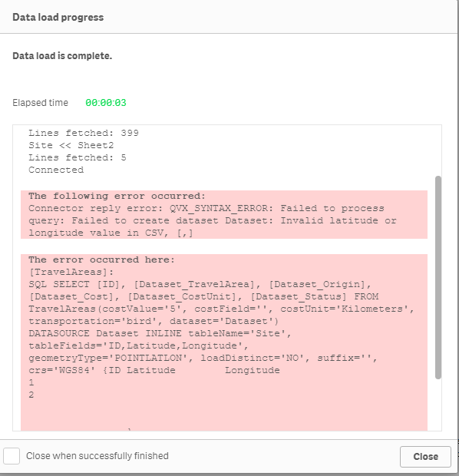Select the Lines fetched: 399 log line
Screen dimensions: 459x476
84,133
